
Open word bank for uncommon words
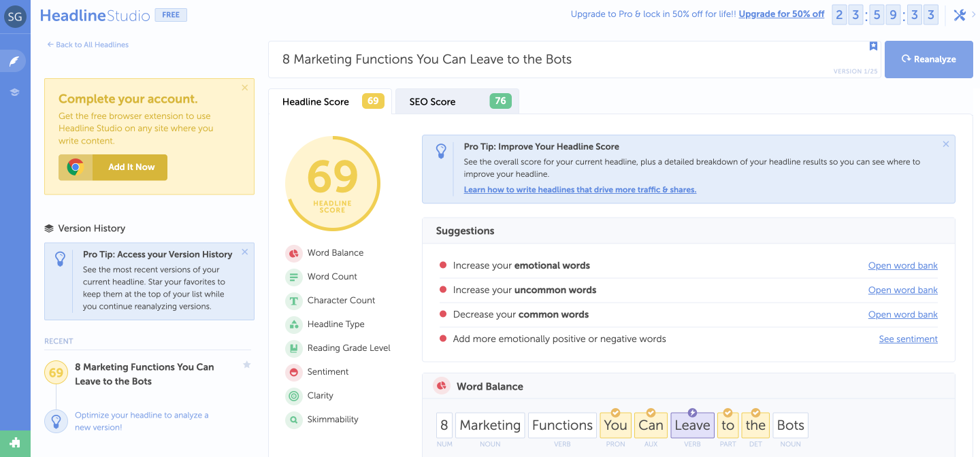(903, 290)
